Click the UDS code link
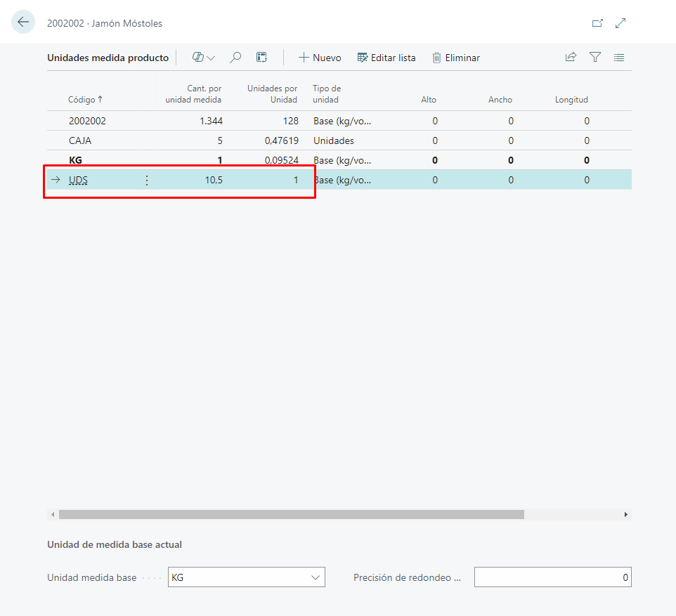 tap(78, 181)
